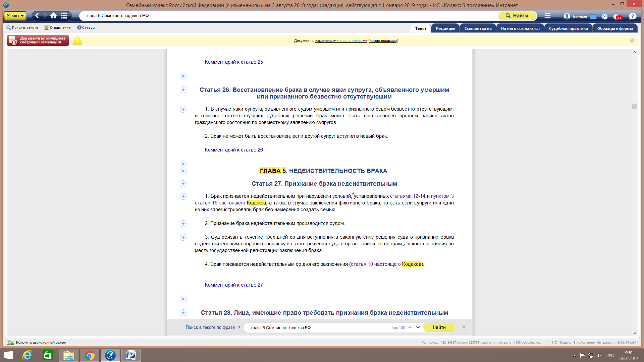
Task: Open the help question mark icon
Action: pyautogui.click(x=633, y=16)
